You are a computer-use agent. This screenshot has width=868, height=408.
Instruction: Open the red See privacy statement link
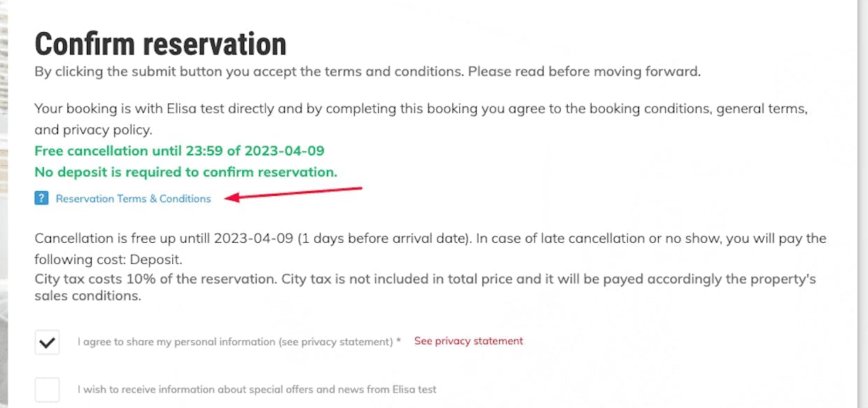[468, 341]
